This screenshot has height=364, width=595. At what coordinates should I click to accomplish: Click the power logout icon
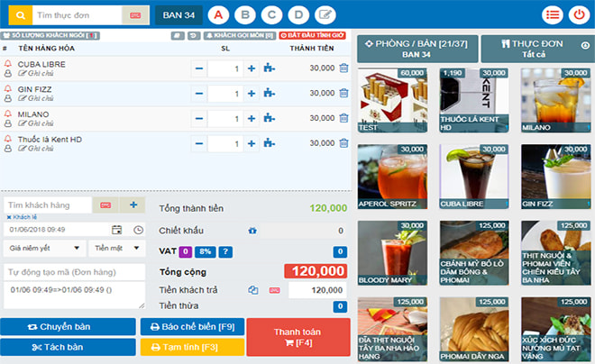click(x=578, y=14)
